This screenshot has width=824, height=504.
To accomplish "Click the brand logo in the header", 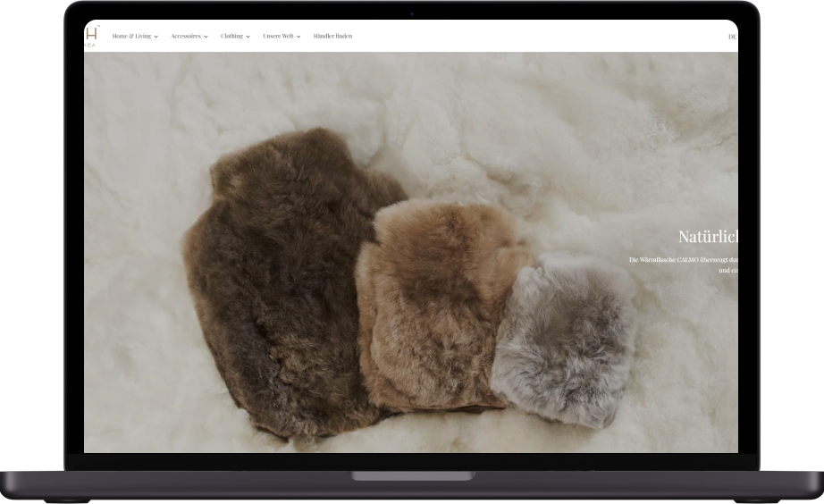I will pos(90,35).
